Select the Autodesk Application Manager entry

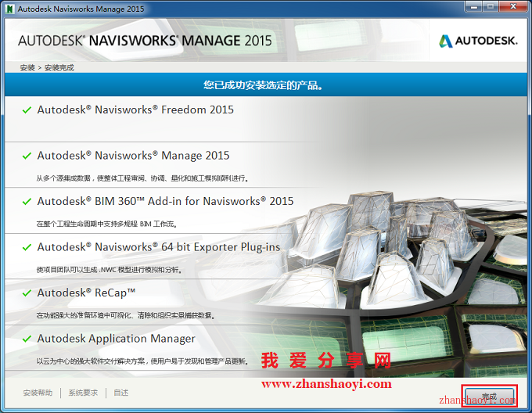pyautogui.click(x=117, y=339)
